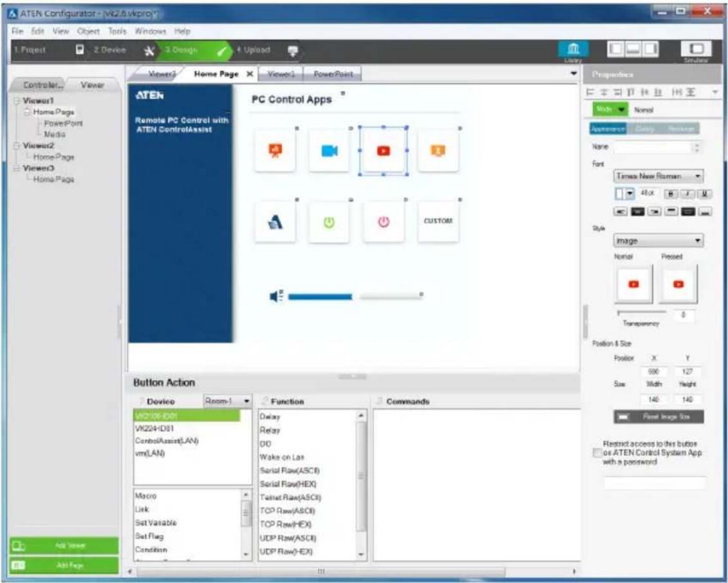Select Wake on Lan in Function list
The width and height of the screenshot is (728, 583).
pyautogui.click(x=282, y=458)
